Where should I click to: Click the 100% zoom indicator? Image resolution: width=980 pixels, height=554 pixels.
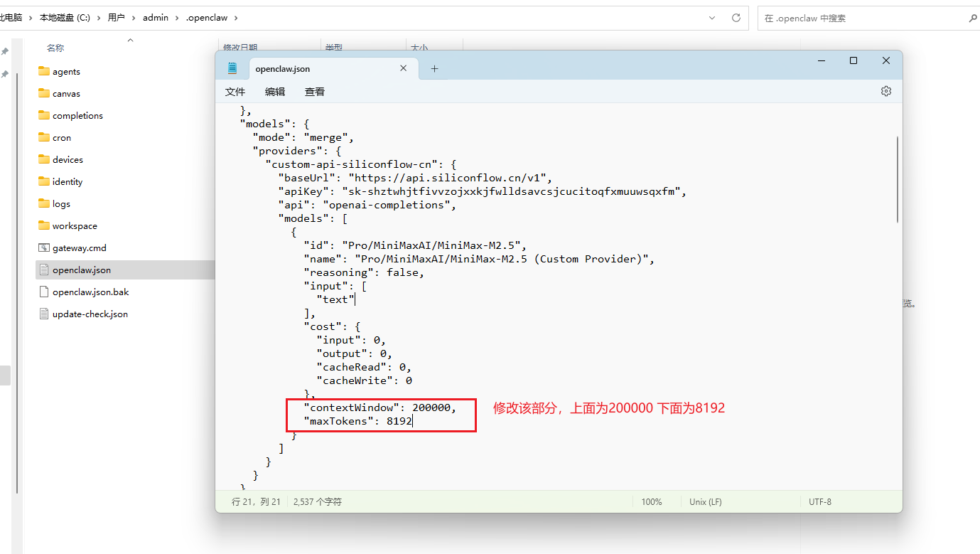(652, 501)
